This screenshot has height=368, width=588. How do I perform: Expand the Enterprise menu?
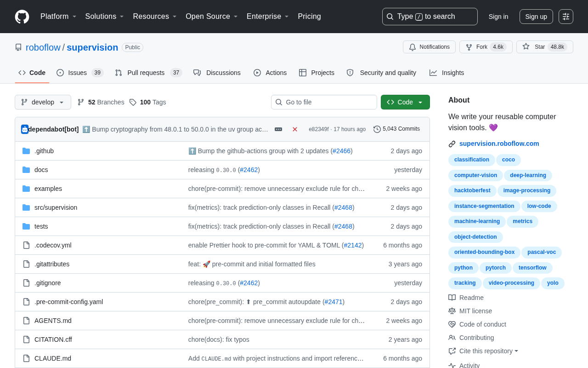[268, 17]
